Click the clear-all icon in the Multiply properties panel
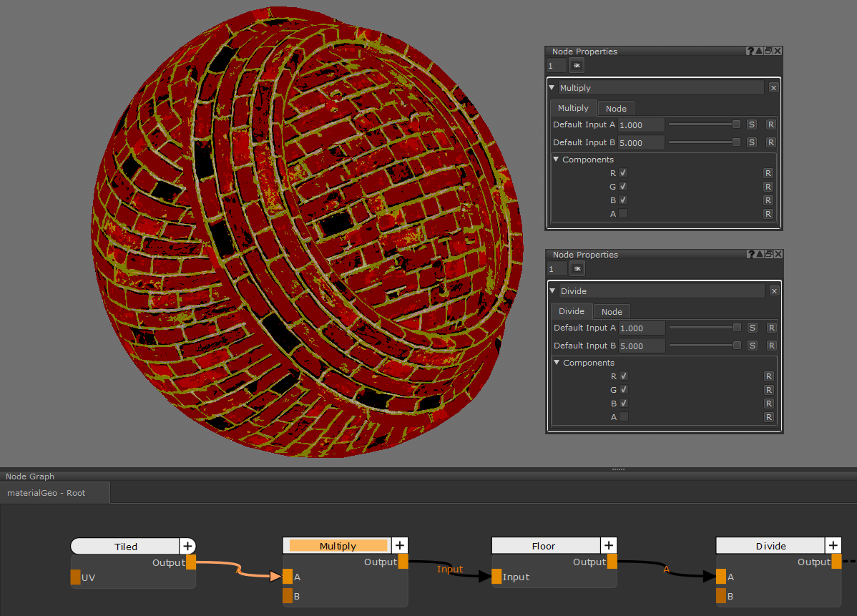Viewport: 857px width, 616px height. point(577,66)
